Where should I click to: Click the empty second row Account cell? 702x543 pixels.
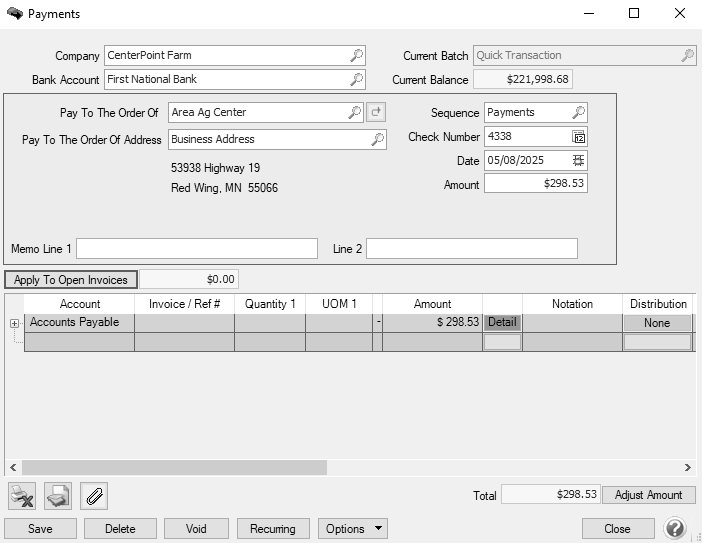pyautogui.click(x=79, y=342)
